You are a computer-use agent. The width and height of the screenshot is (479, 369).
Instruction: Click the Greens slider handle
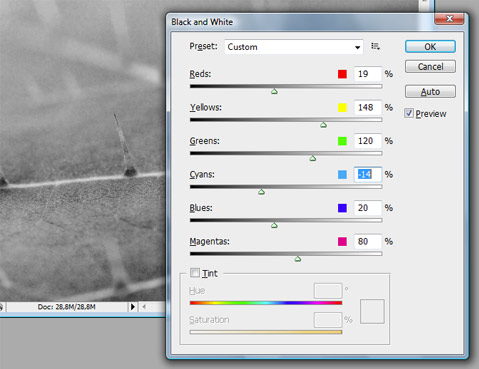tap(313, 158)
